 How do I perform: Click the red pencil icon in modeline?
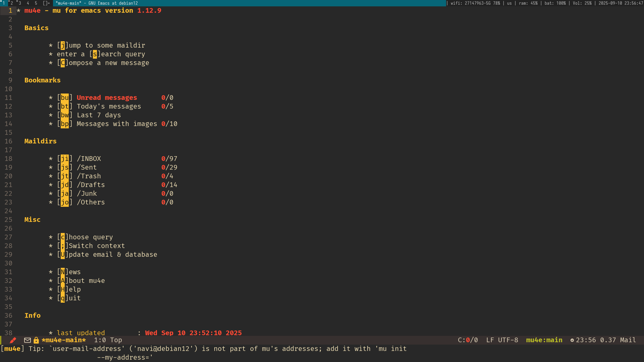13,340
